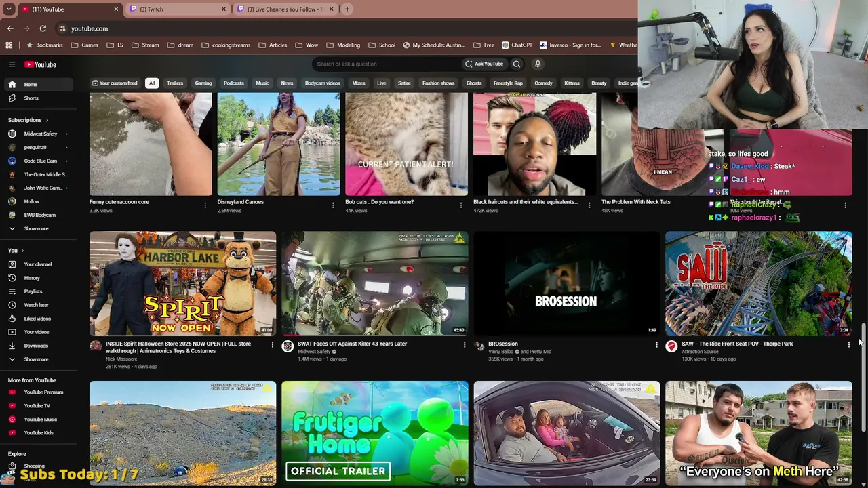Screen dimensions: 868x488
Task: Select the Bodycam videos filter chip
Action: click(322, 83)
